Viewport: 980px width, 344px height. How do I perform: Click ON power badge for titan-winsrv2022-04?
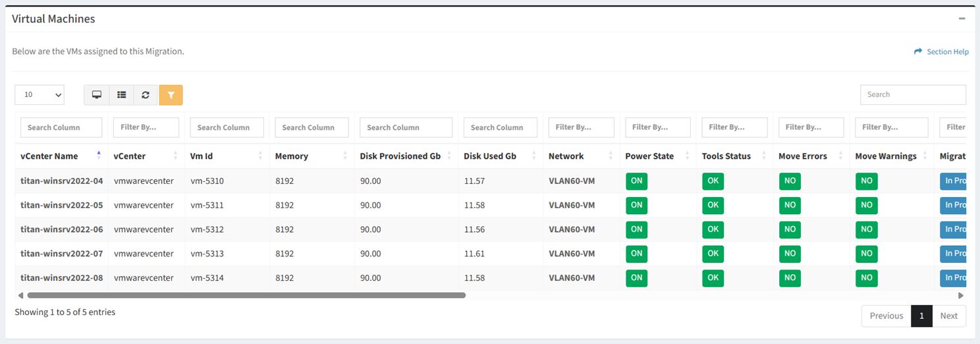636,181
